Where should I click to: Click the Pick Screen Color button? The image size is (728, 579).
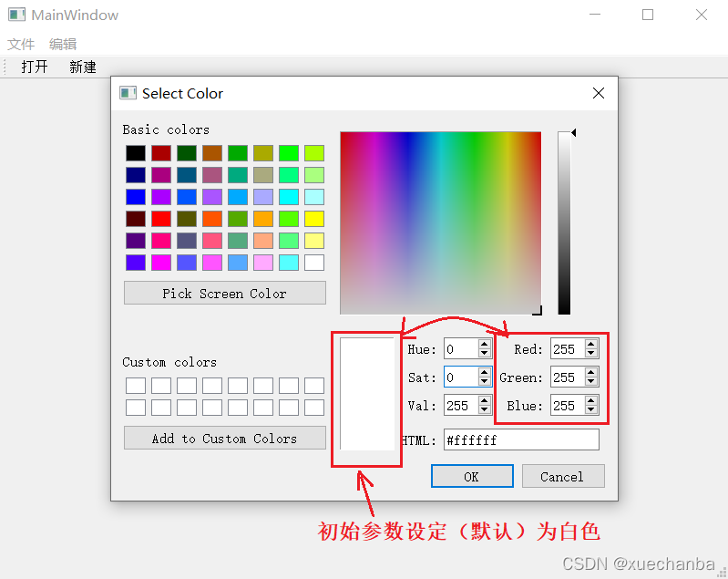225,294
